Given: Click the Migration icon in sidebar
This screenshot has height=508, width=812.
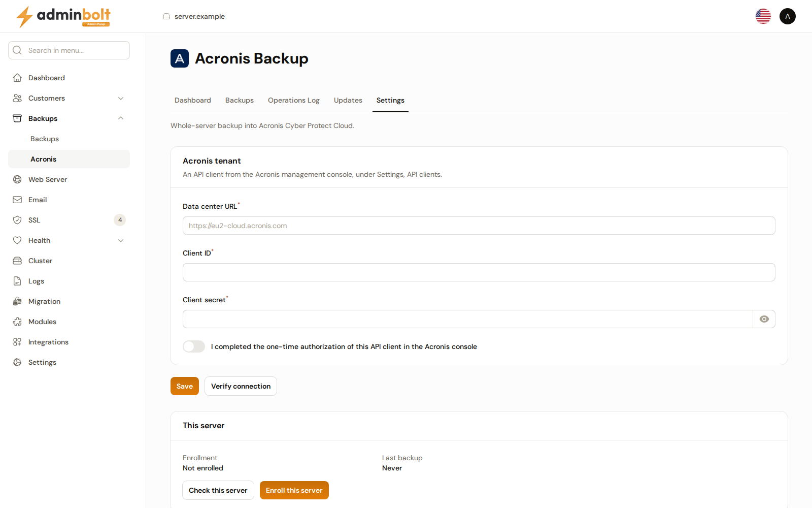Looking at the screenshot, I should 17,301.
